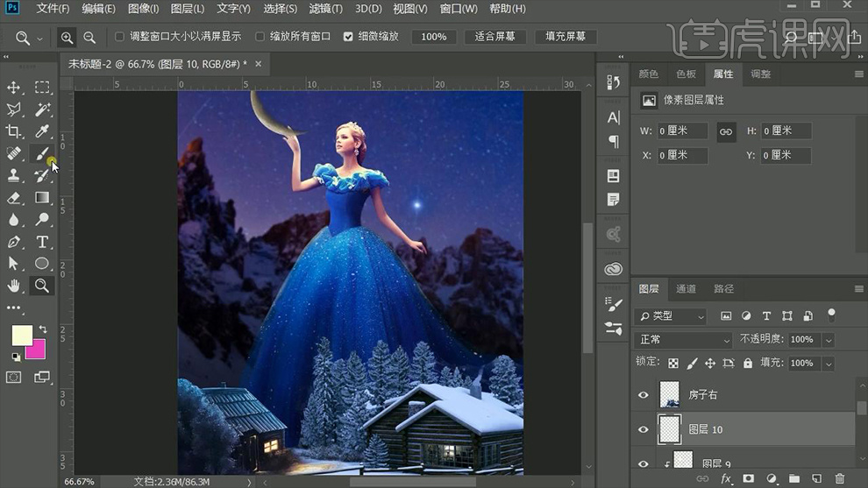868x488 pixels.
Task: Click the 适合屏幕 button
Action: [x=494, y=37]
